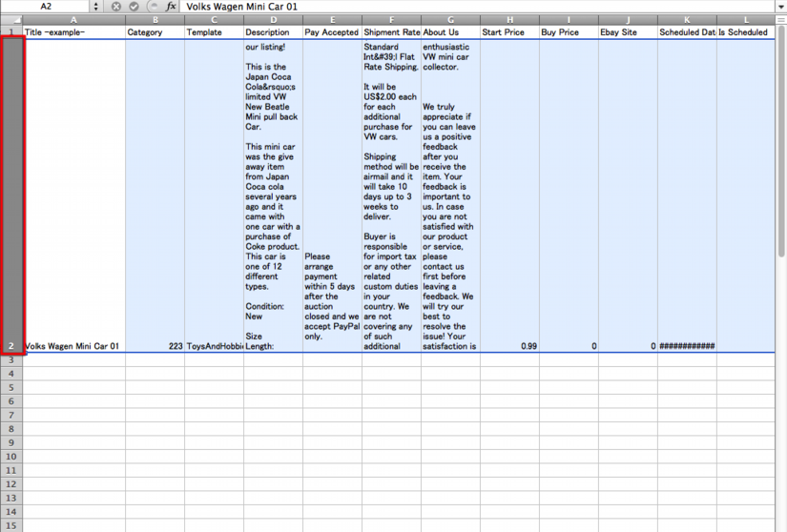787x532 pixels.
Task: Select column D header
Action: coord(273,19)
